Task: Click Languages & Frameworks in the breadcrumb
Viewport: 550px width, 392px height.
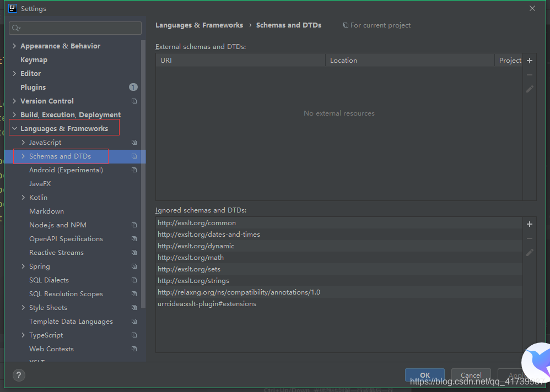Action: coord(199,25)
